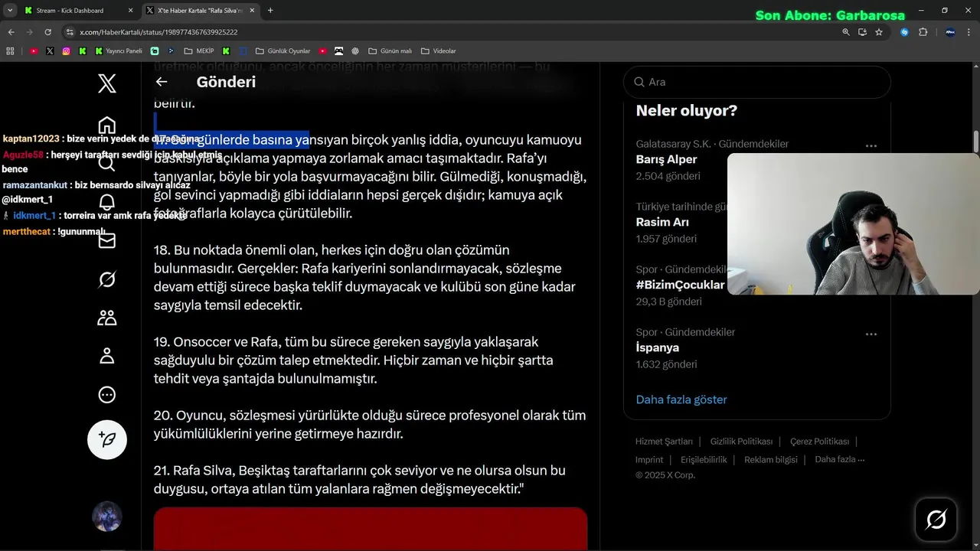
Task: Open site information icon in address bar
Action: pos(70,32)
